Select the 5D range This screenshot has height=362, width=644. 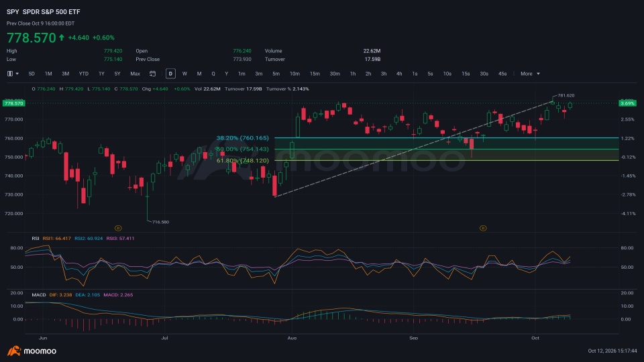(32, 74)
